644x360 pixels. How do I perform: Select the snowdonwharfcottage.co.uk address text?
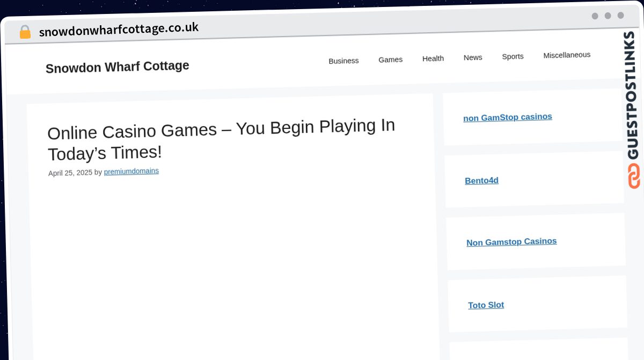tap(119, 29)
